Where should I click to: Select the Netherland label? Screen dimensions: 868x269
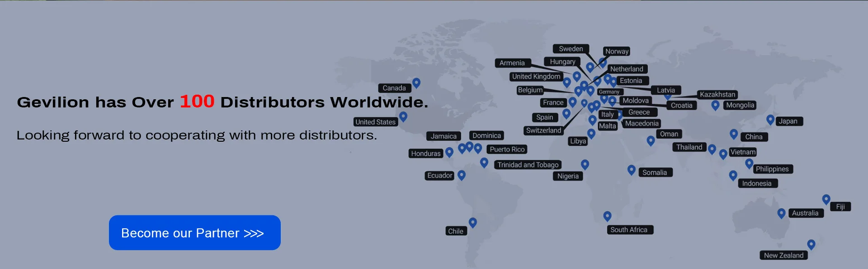point(627,69)
